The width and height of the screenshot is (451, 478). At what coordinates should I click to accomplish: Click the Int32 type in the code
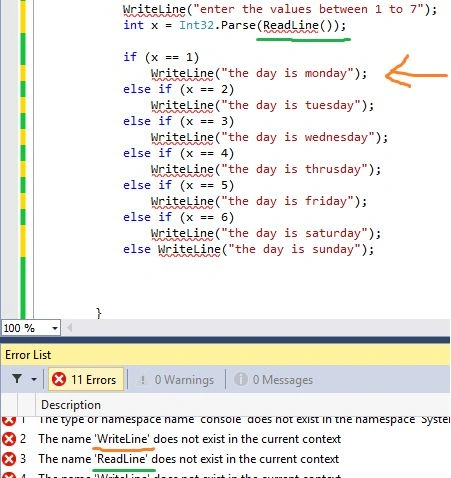coord(196,25)
